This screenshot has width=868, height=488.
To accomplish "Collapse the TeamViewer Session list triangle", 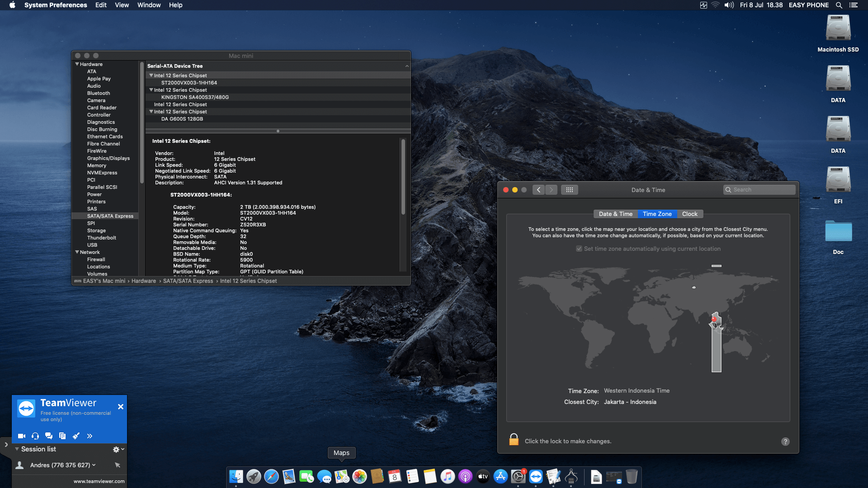I will [17, 449].
